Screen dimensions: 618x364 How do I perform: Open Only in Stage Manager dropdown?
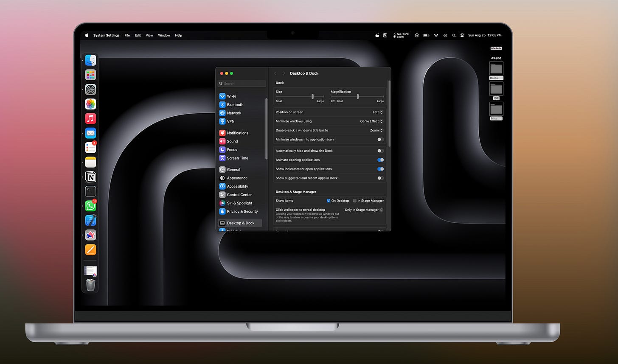pyautogui.click(x=364, y=210)
